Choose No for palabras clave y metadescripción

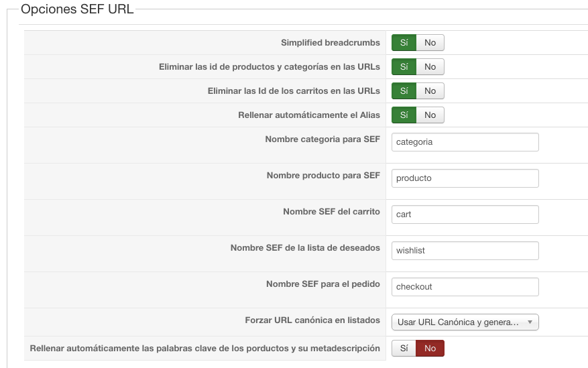430,348
